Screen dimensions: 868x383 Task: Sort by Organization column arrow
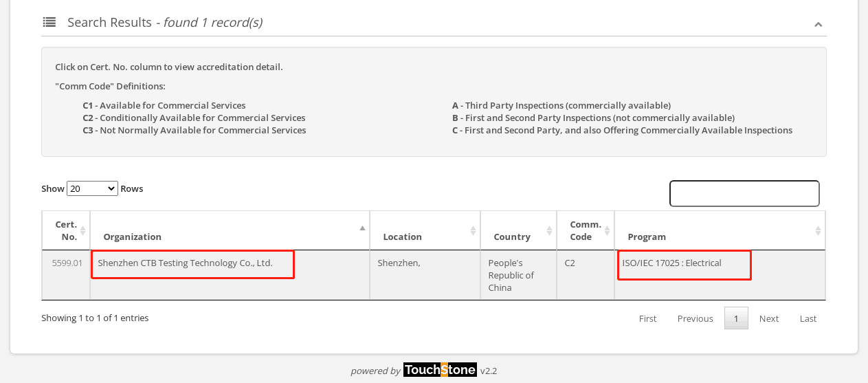[362, 228]
